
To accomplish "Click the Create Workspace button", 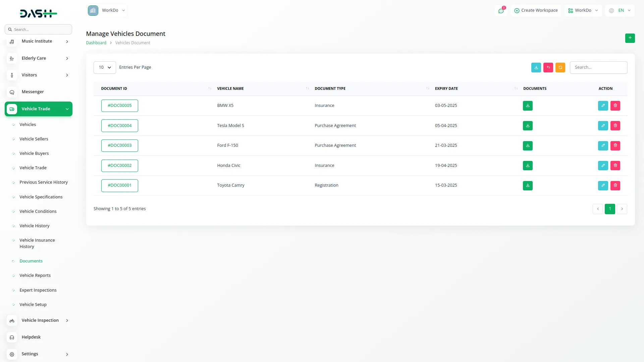I will (x=536, y=10).
